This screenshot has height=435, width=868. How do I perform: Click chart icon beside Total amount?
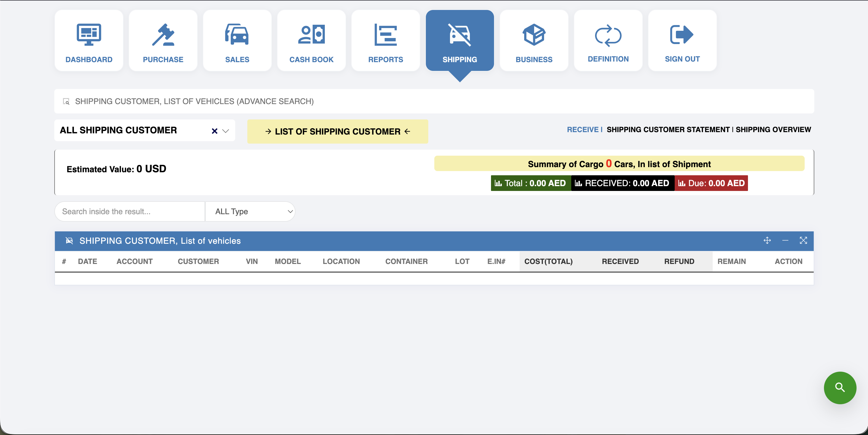498,183
